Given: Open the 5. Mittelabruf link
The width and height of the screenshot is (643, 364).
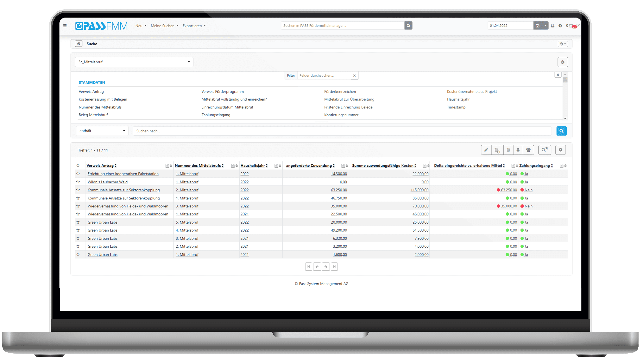Looking at the screenshot, I should click(x=187, y=222).
